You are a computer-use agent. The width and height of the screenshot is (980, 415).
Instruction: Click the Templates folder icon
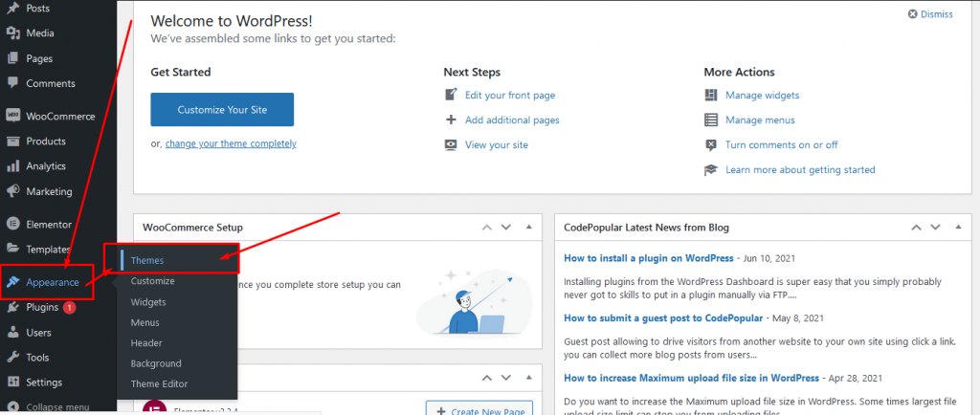tap(12, 249)
